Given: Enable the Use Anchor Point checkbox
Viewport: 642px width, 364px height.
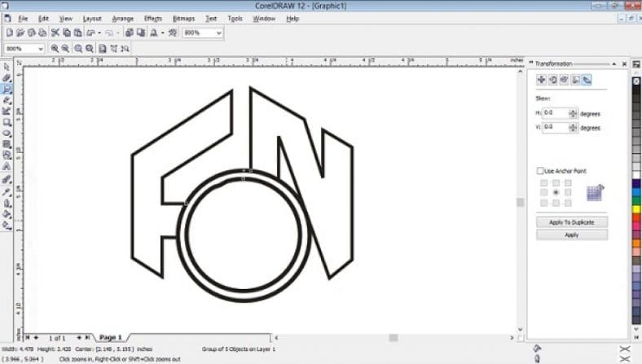Looking at the screenshot, I should (x=540, y=170).
